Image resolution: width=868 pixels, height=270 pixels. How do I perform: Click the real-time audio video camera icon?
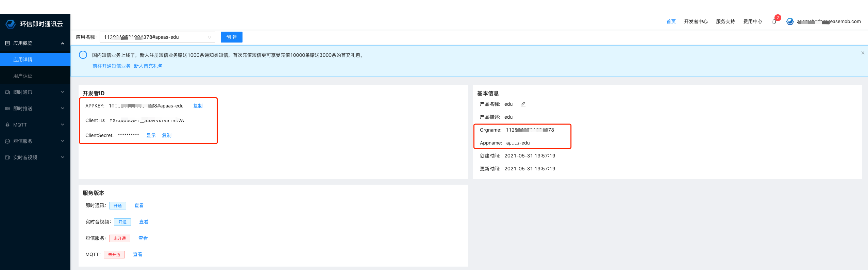[7, 157]
